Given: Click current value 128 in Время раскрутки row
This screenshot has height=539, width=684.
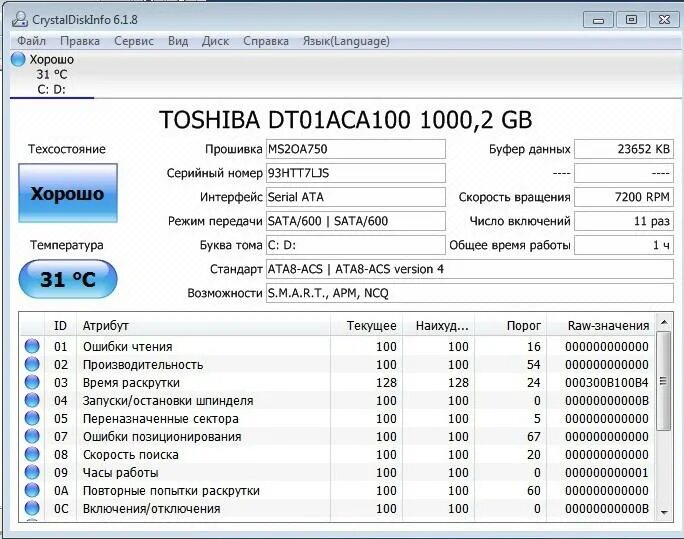Looking at the screenshot, I should (x=386, y=382).
